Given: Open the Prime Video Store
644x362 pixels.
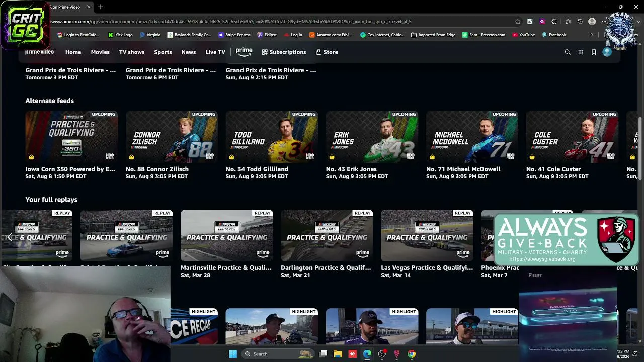Looking at the screenshot, I should [327, 52].
